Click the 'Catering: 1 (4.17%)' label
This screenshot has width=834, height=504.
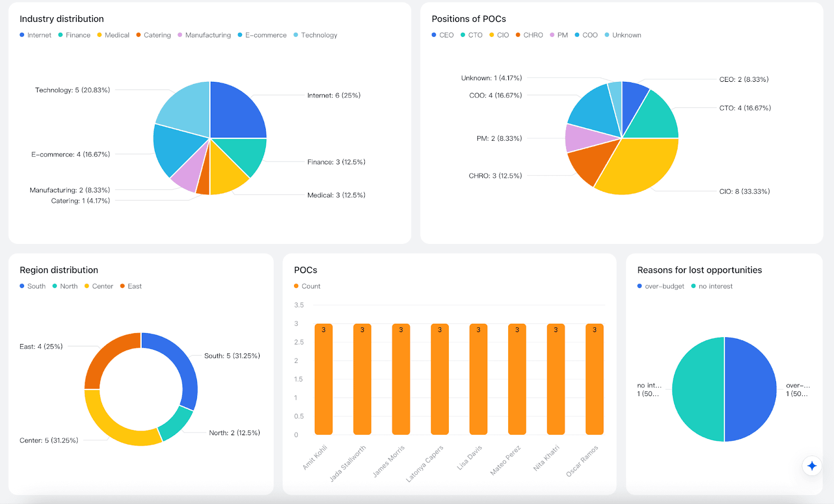[x=80, y=201]
